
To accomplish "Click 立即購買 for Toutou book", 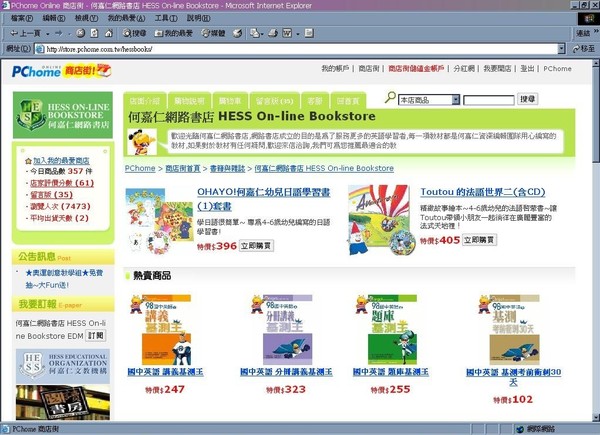I will click(479, 240).
